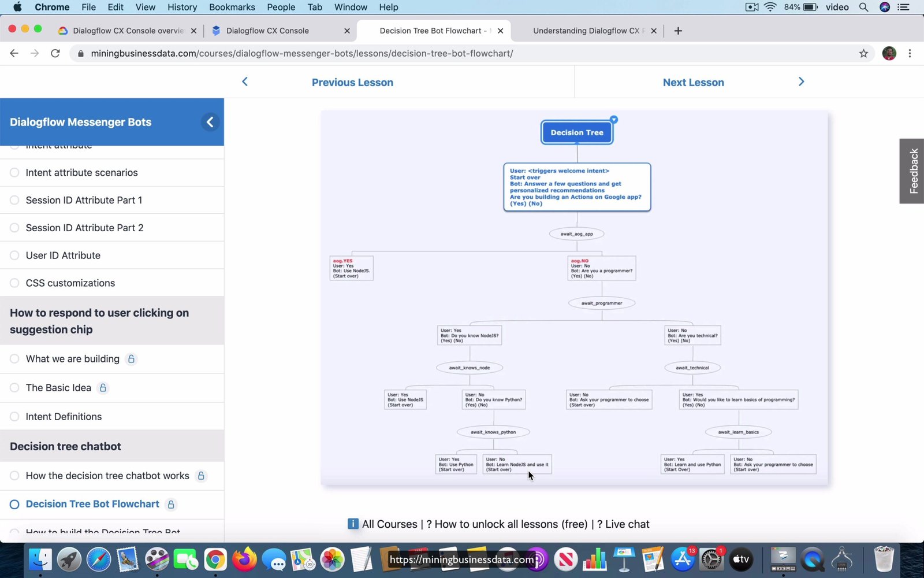
Task: Mark What we are building lesson circle
Action: click(14, 359)
